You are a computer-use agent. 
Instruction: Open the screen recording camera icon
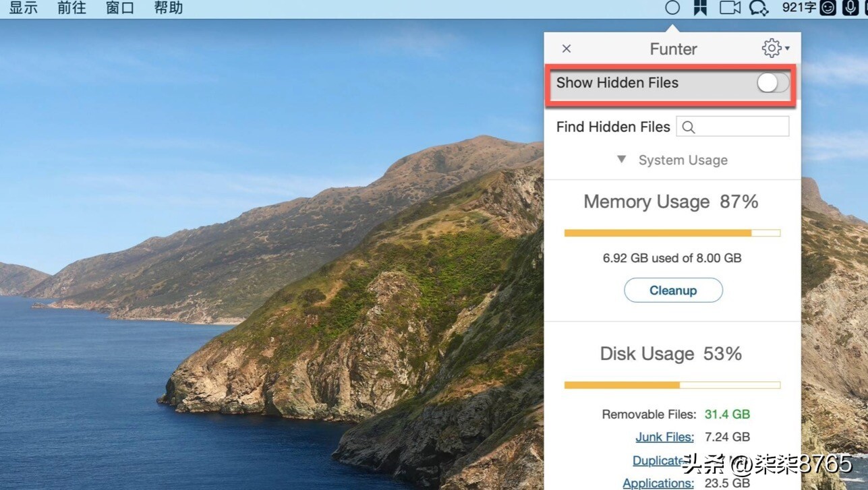(x=729, y=8)
